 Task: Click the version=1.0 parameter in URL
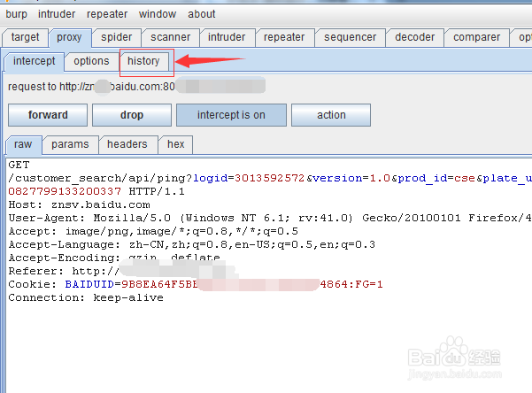point(351,178)
